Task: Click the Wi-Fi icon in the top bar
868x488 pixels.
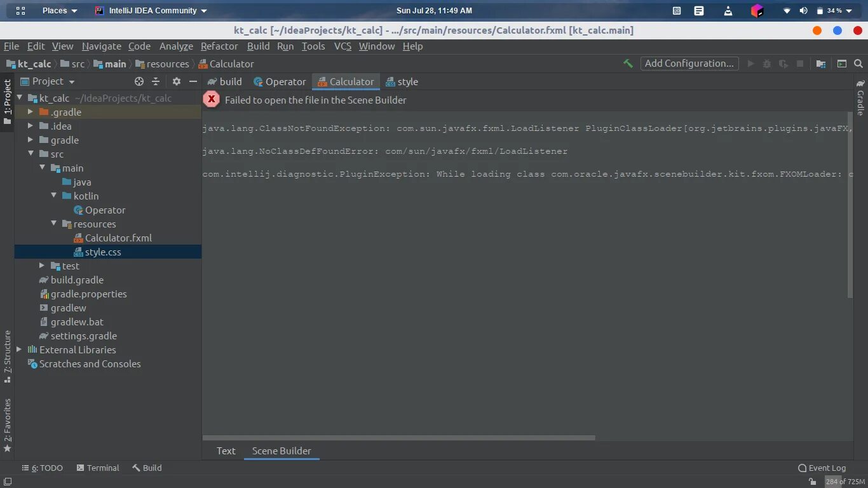Action: (x=787, y=11)
